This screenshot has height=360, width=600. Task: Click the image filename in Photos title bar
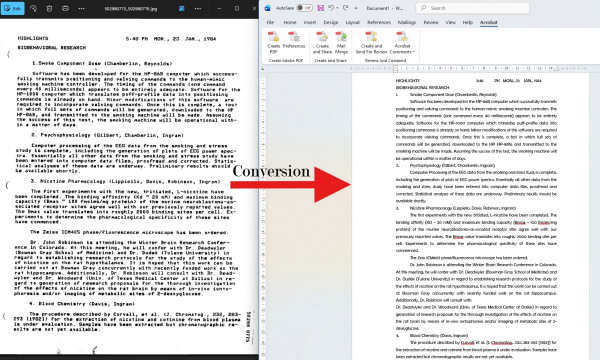click(131, 8)
